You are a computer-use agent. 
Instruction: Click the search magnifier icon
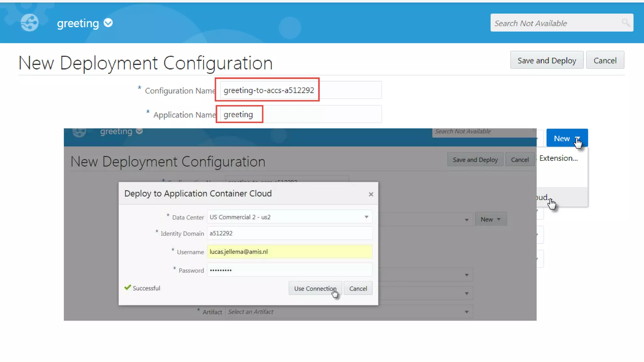[625, 23]
